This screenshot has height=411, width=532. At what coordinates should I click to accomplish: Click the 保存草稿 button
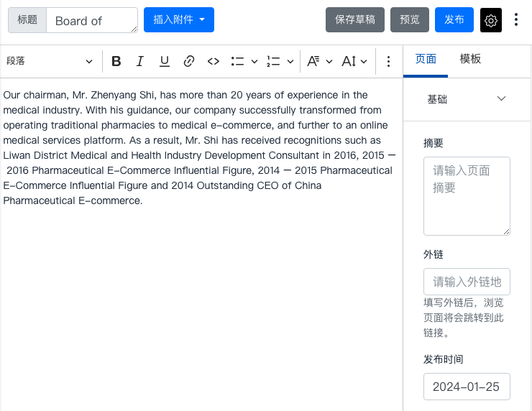click(355, 20)
